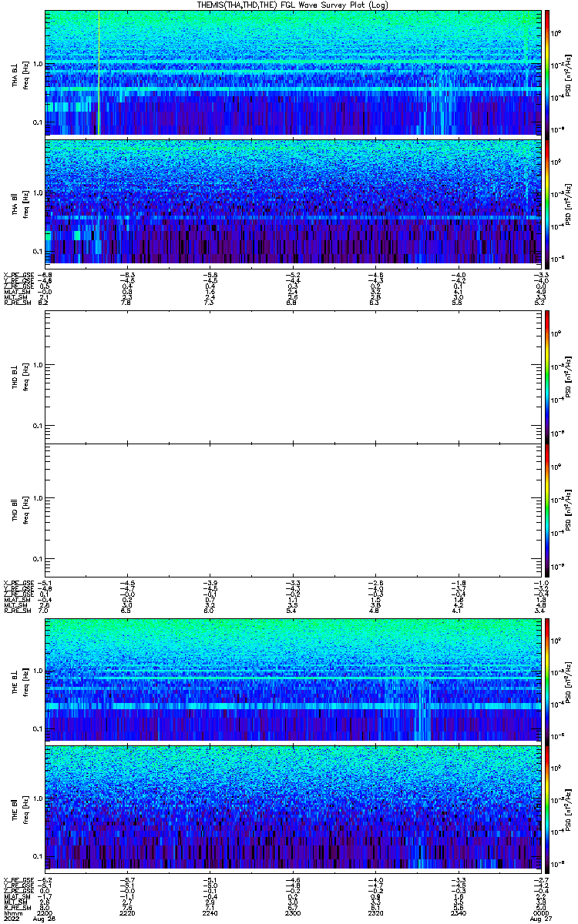Click the 2320 time label on bottom axis
This screenshot has height=924, width=578.
click(x=375, y=912)
